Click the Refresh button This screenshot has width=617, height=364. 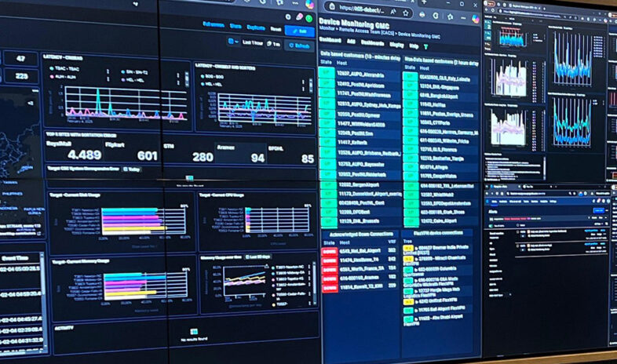(x=299, y=46)
